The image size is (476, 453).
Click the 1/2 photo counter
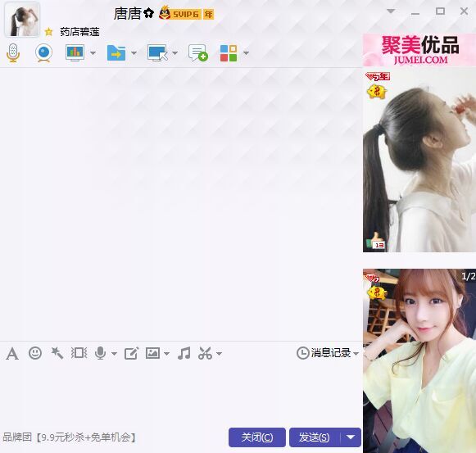[468, 276]
